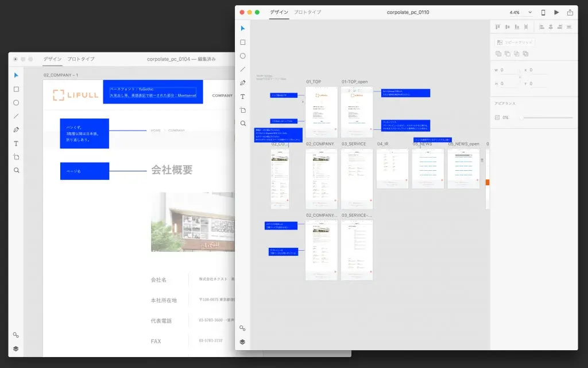Click the share export icon button
The width and height of the screenshot is (588, 368).
tap(569, 12)
